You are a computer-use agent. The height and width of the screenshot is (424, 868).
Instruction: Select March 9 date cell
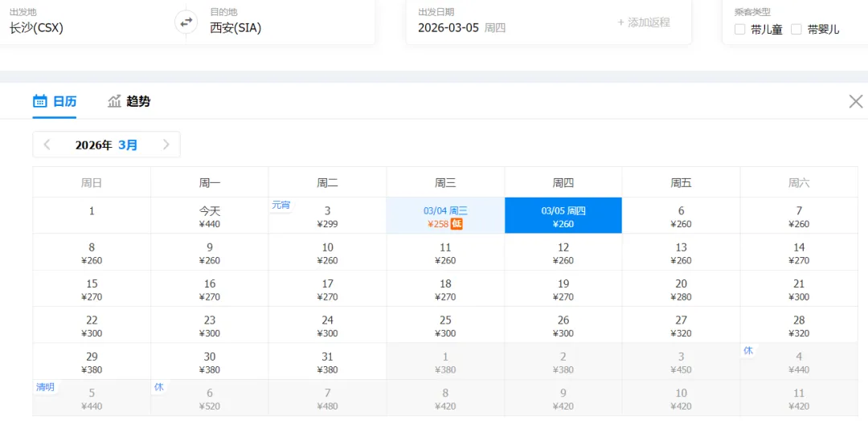(210, 252)
